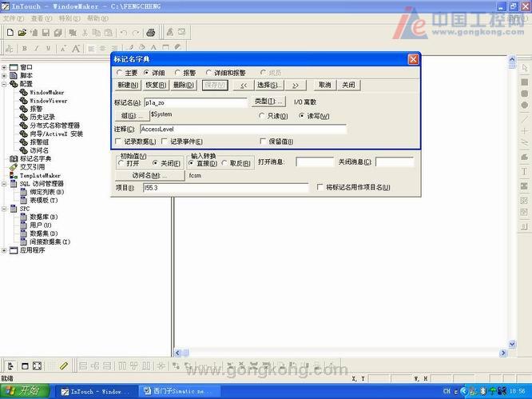Click the Windows 开始 start button
This screenshot has height=399, width=532.
25,391
